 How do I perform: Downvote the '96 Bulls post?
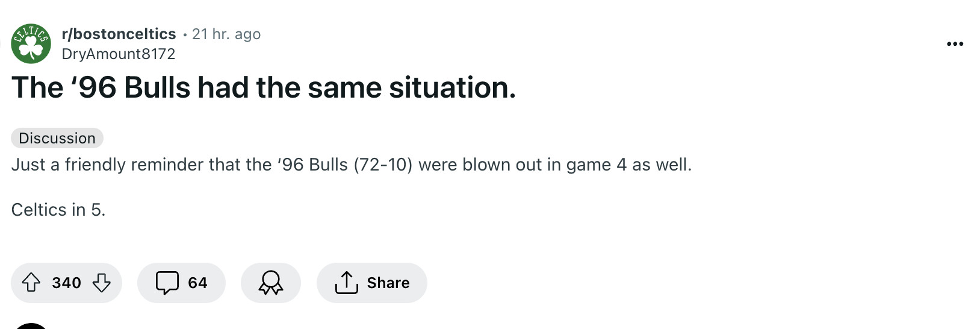pyautogui.click(x=101, y=283)
